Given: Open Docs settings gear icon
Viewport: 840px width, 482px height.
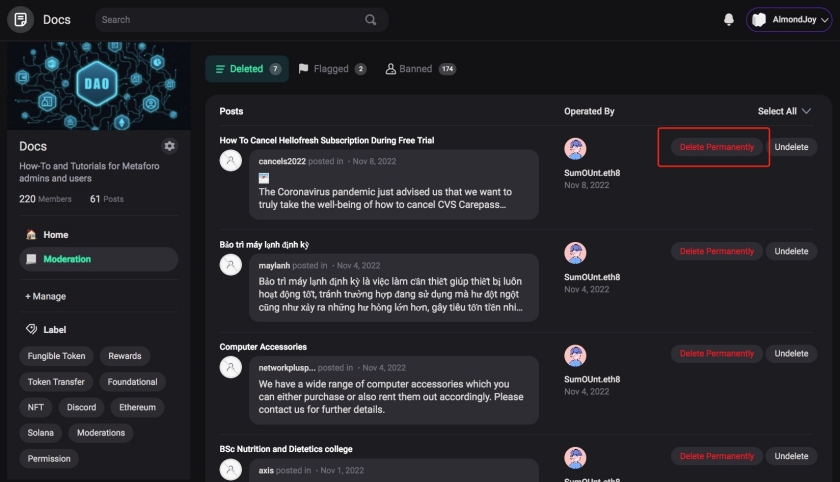Looking at the screenshot, I should pyautogui.click(x=169, y=146).
